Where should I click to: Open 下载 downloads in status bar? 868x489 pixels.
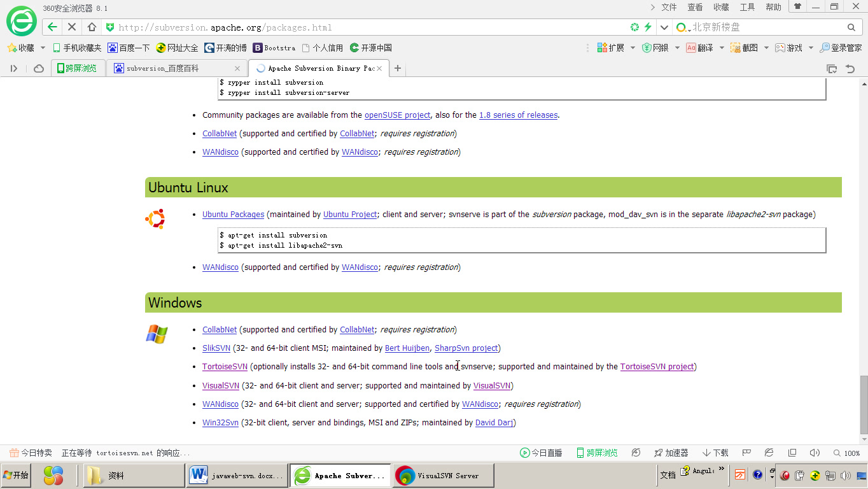[716, 453]
